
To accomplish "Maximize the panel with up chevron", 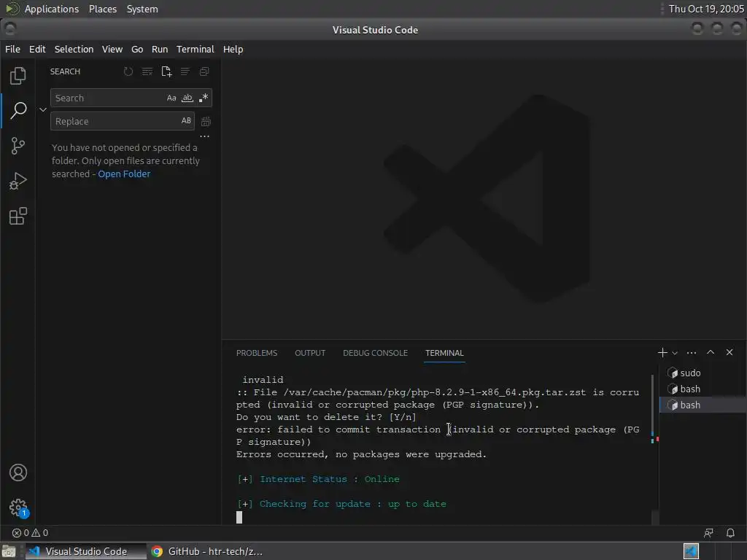I will [711, 352].
